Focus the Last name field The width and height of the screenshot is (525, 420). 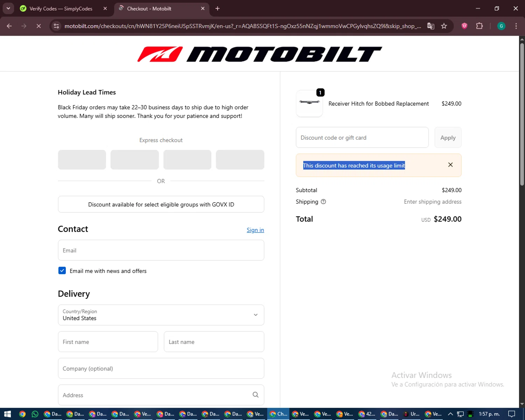tap(214, 342)
